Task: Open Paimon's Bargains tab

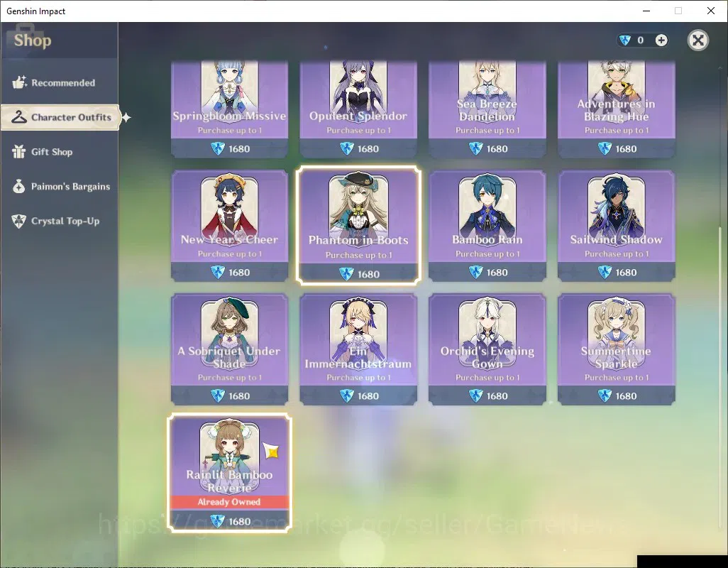Action: point(60,186)
